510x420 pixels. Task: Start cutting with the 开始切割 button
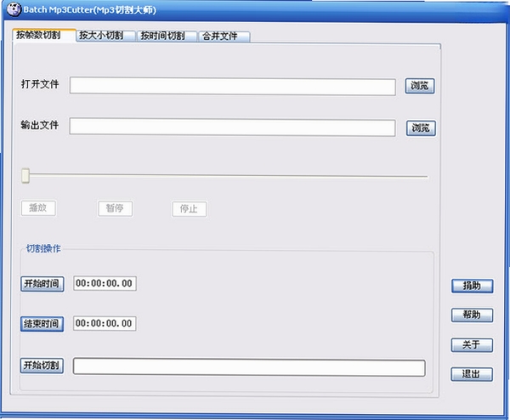tap(42, 366)
